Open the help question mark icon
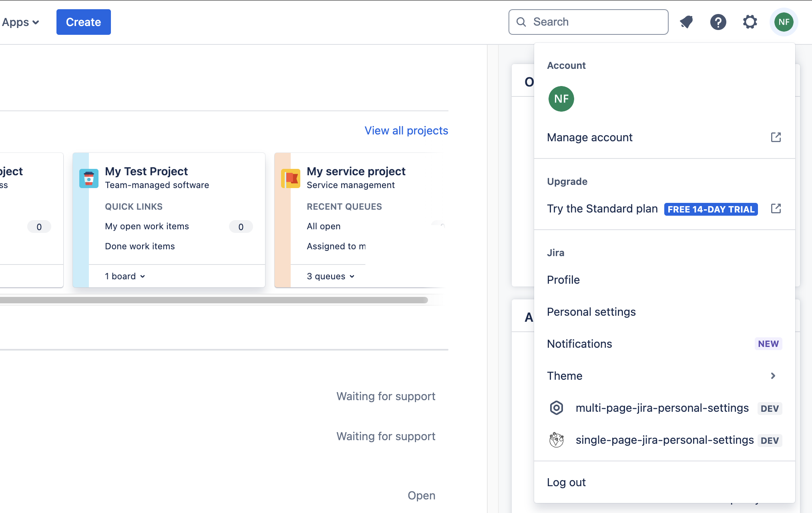The image size is (812, 513). point(718,21)
